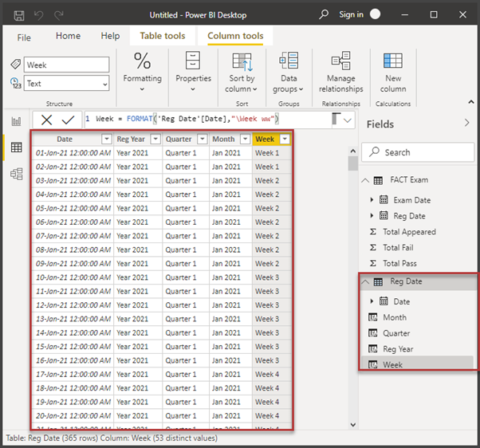
Task: Switch to Data view icon
Action: 16,147
